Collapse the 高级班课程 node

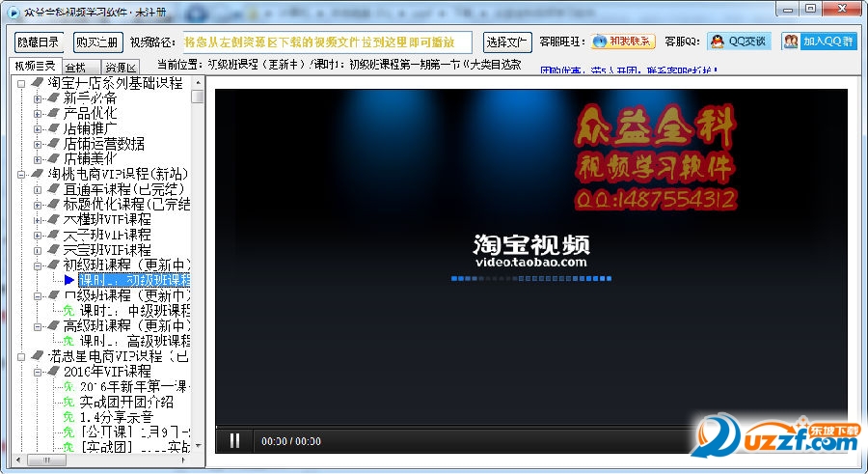coord(37,326)
